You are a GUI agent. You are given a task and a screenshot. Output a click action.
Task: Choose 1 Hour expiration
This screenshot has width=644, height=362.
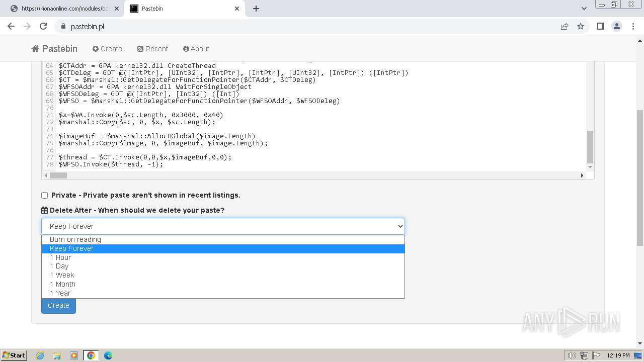[223, 257]
